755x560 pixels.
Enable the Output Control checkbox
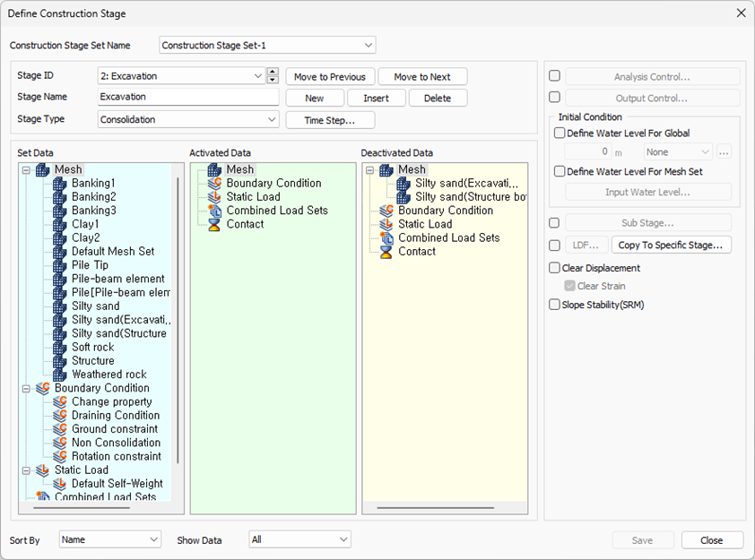click(x=555, y=97)
